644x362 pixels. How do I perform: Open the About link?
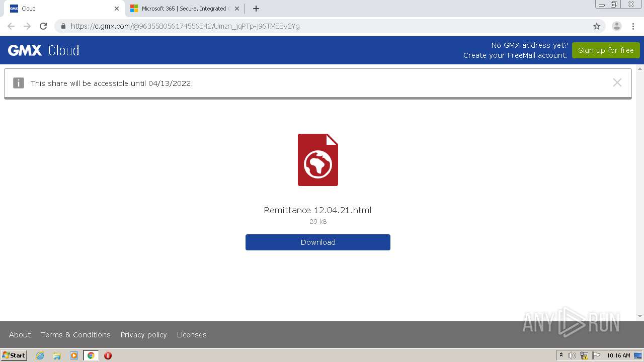coord(20,335)
